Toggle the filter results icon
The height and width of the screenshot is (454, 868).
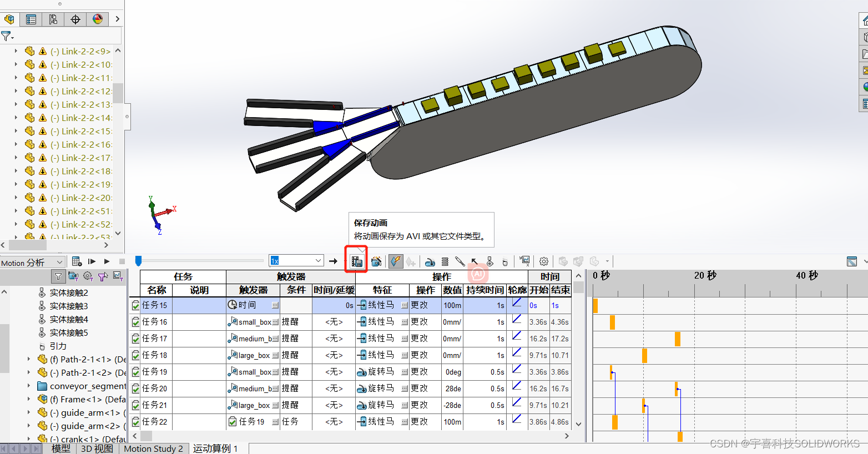click(118, 276)
